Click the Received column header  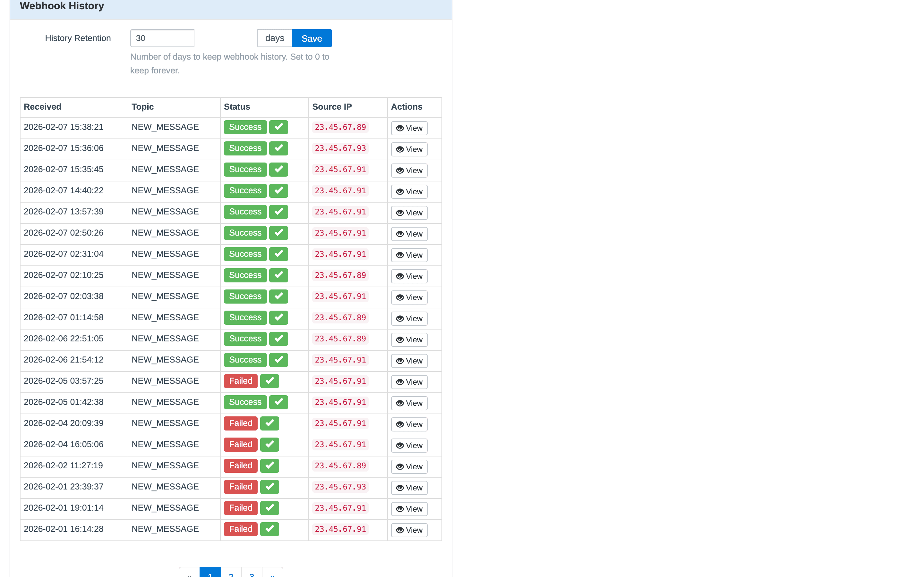[x=42, y=107]
